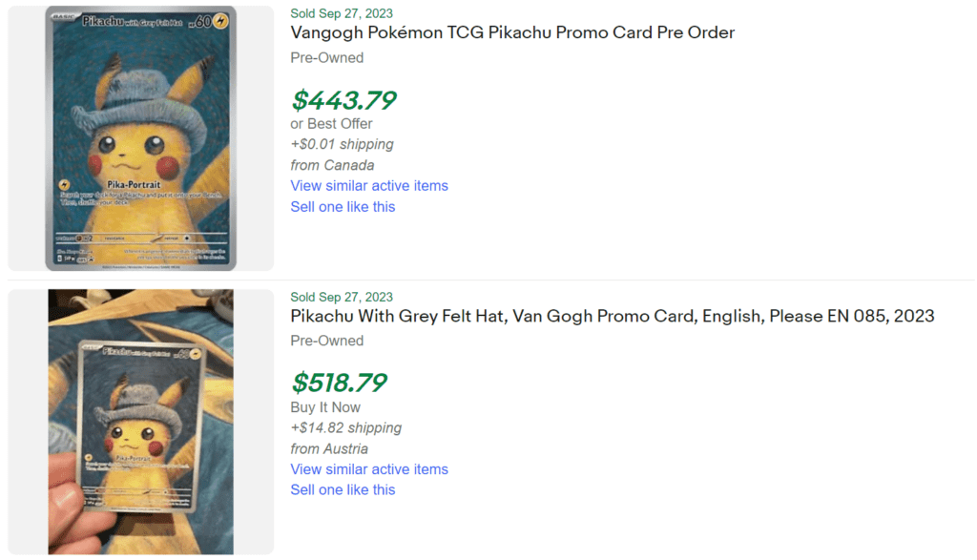
Task: Click the from Austria location text
Action: pos(329,448)
